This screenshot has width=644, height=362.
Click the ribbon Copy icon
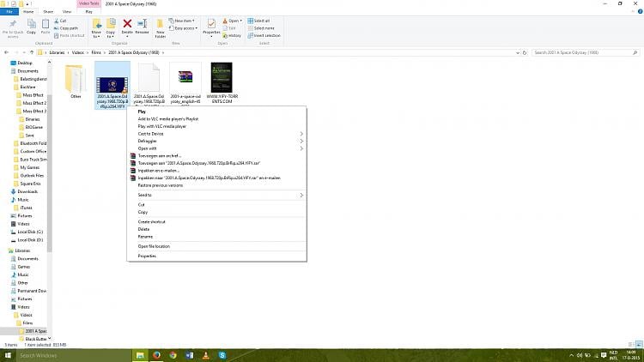[31, 24]
